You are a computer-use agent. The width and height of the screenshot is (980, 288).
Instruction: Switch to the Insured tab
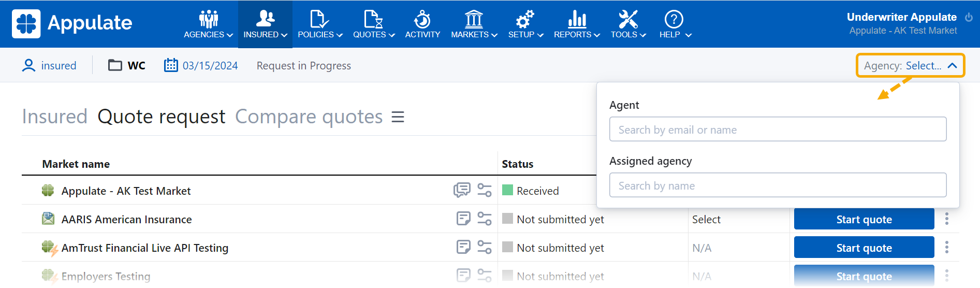tap(54, 117)
